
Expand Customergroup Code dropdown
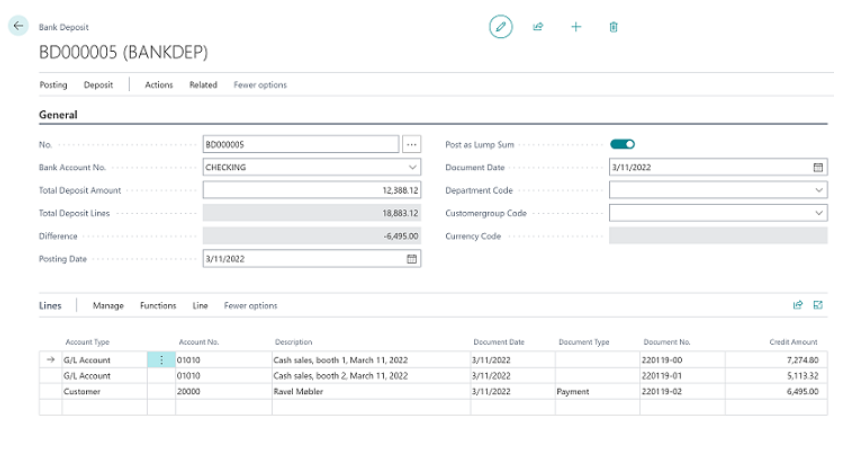(818, 213)
